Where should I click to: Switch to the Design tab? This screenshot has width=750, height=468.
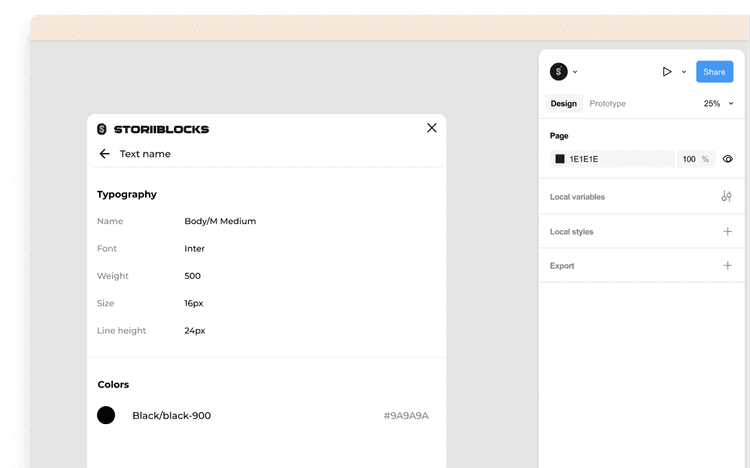pyautogui.click(x=563, y=104)
